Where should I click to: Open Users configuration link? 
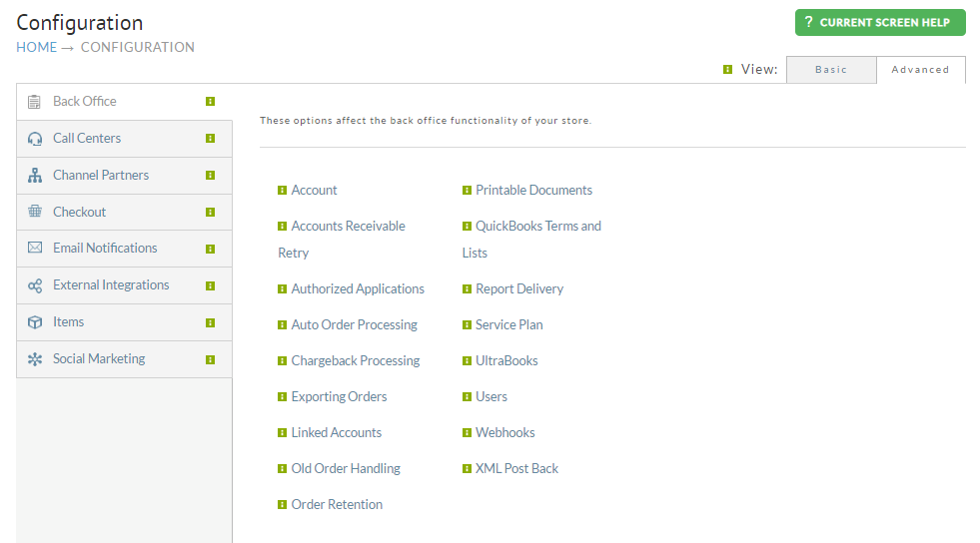491,397
